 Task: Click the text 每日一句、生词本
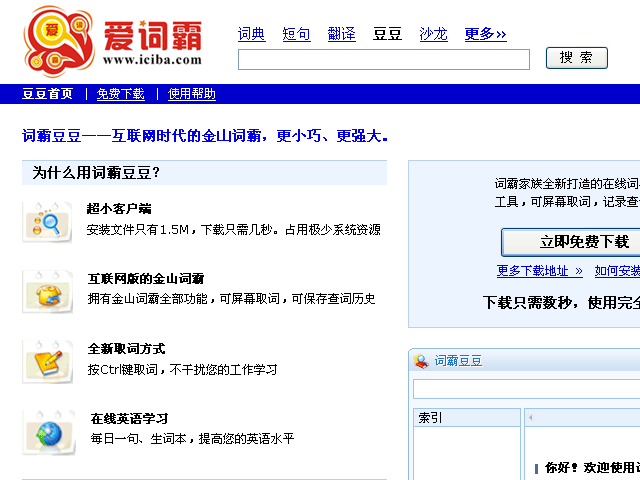click(138, 439)
